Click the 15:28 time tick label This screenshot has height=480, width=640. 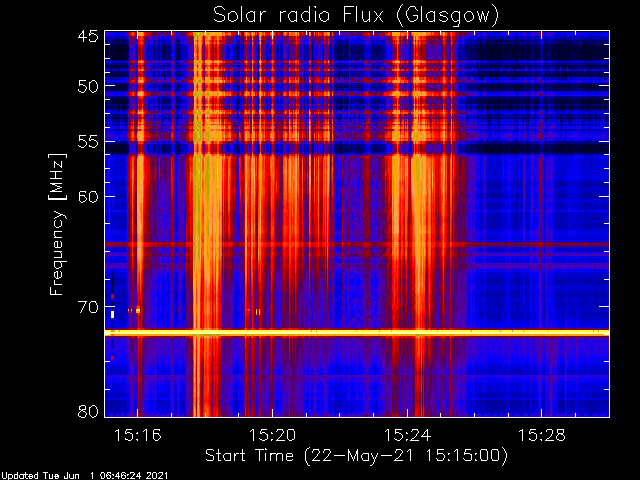click(x=542, y=436)
